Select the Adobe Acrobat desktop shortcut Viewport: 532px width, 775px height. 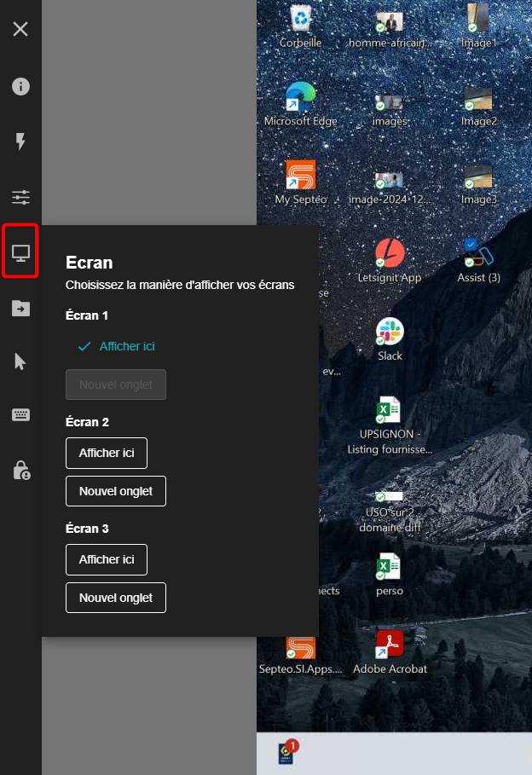[390, 652]
